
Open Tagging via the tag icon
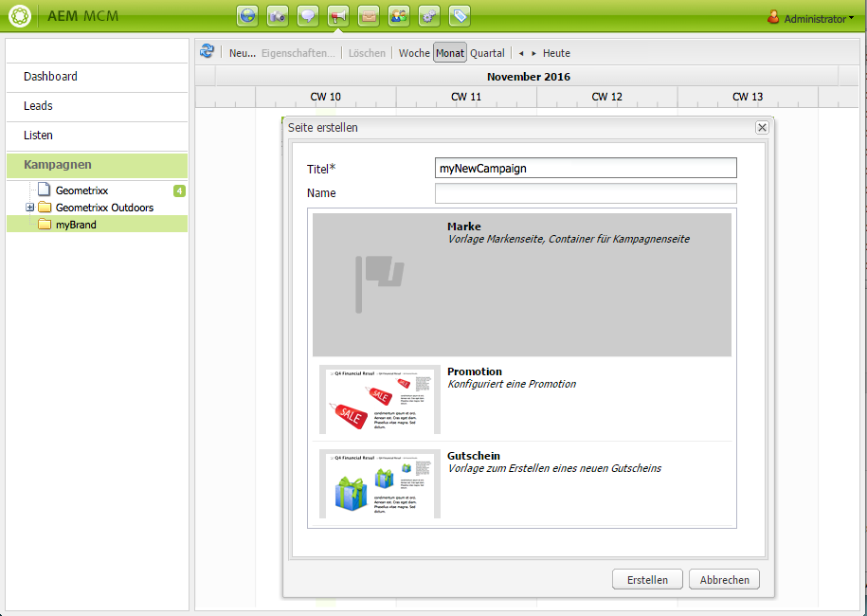coord(460,16)
